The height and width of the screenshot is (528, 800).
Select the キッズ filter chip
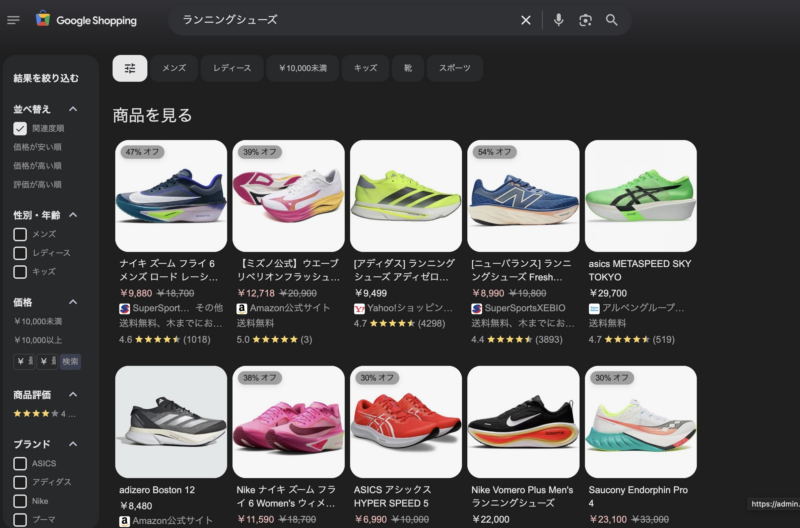tap(365, 68)
